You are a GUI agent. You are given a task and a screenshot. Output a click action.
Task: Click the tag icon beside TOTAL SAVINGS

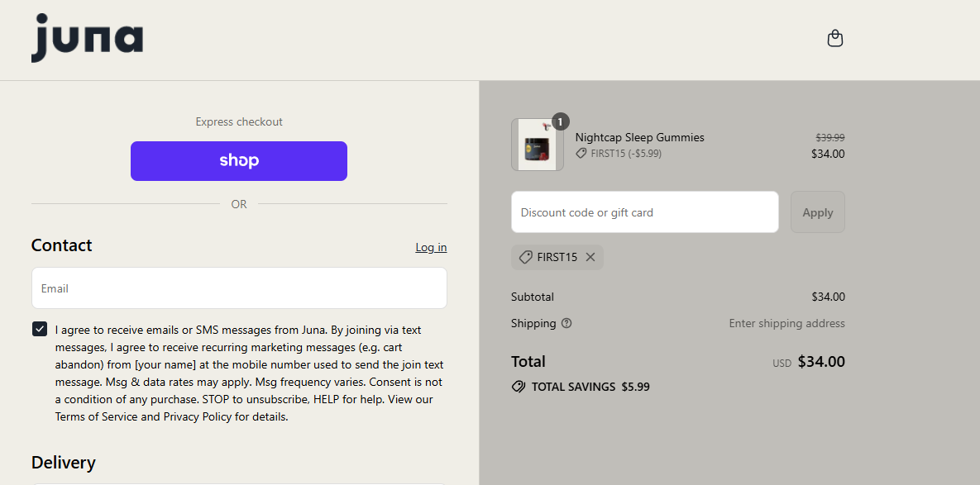tap(519, 386)
